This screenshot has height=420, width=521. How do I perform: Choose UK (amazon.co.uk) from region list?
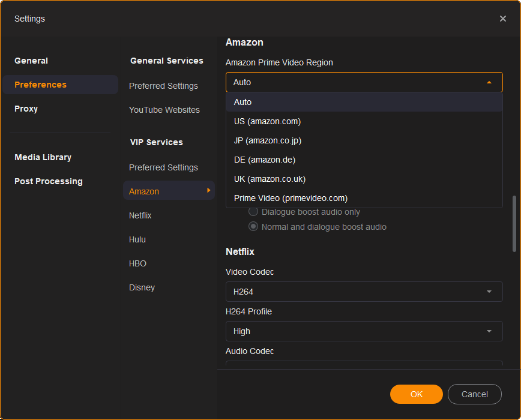point(270,179)
